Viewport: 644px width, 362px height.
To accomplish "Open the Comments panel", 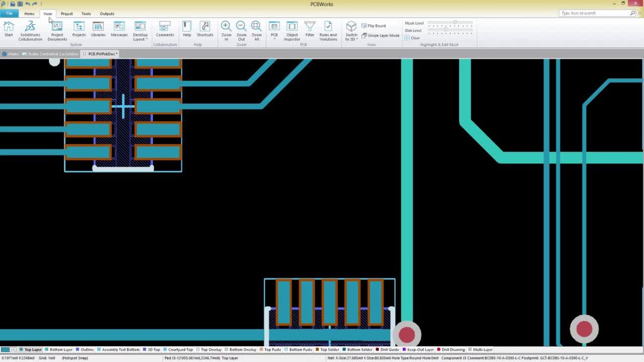I will tap(165, 29).
